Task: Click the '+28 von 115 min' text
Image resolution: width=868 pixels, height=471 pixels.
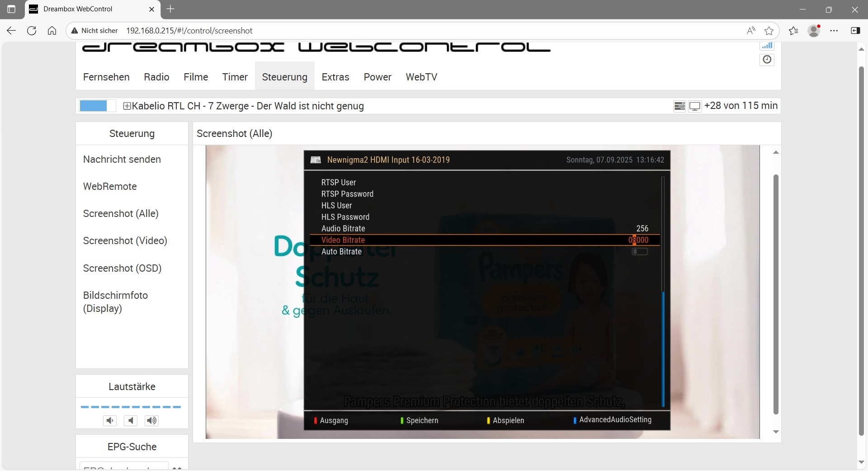Action: point(741,106)
